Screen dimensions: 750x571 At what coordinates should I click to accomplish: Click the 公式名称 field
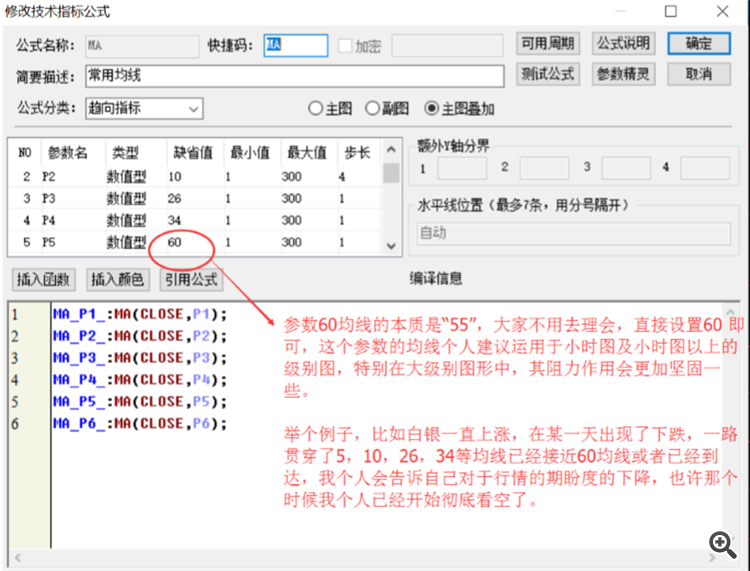(x=142, y=46)
